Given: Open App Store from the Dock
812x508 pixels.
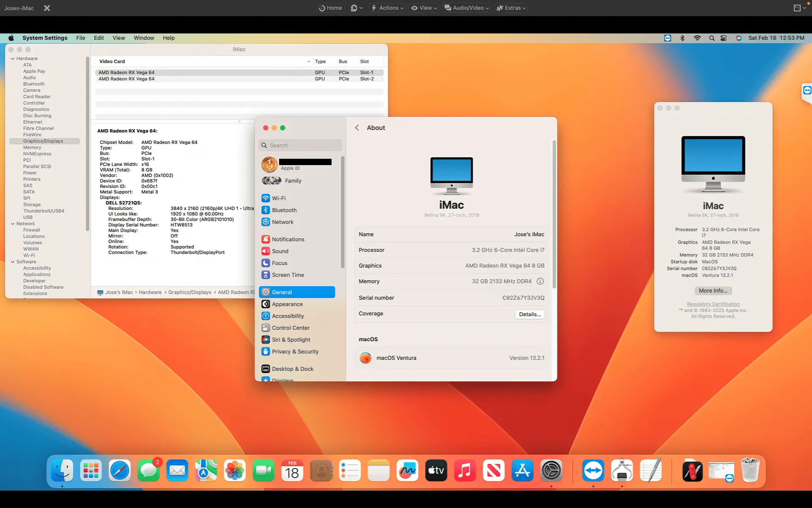Looking at the screenshot, I should tap(522, 470).
